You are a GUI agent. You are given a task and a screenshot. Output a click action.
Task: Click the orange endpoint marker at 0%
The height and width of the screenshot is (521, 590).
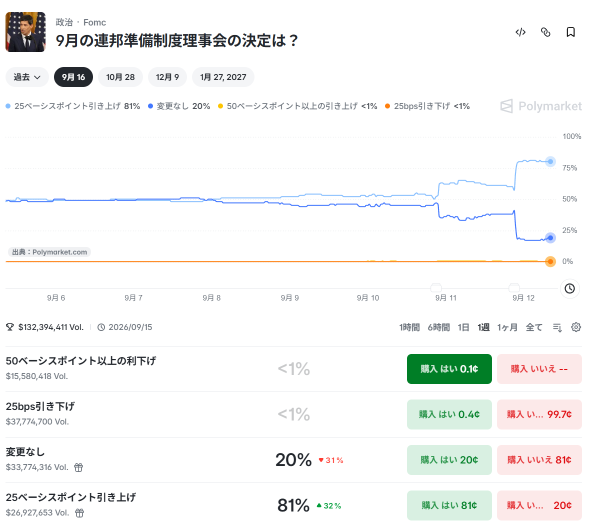click(550, 261)
